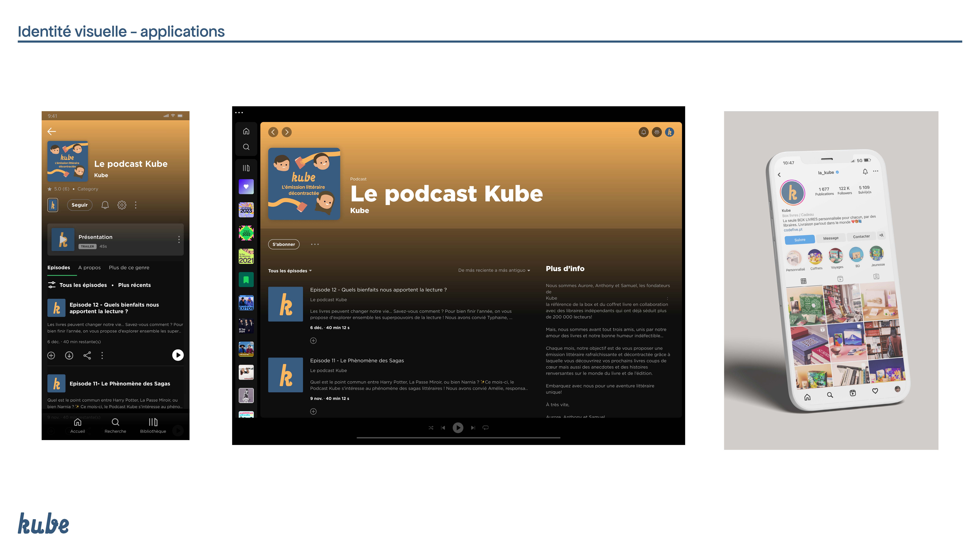
Task: Tap Recherche in the mobile bottom navigation
Action: point(115,425)
